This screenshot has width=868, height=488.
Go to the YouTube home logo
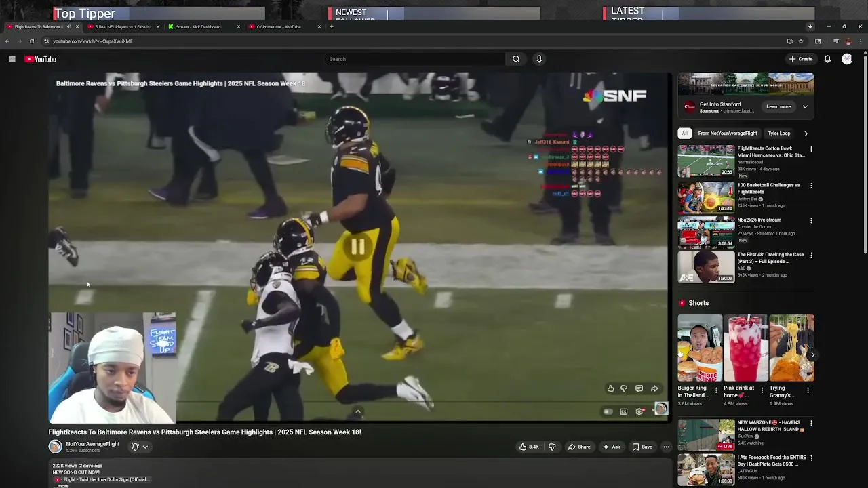pyautogui.click(x=41, y=59)
